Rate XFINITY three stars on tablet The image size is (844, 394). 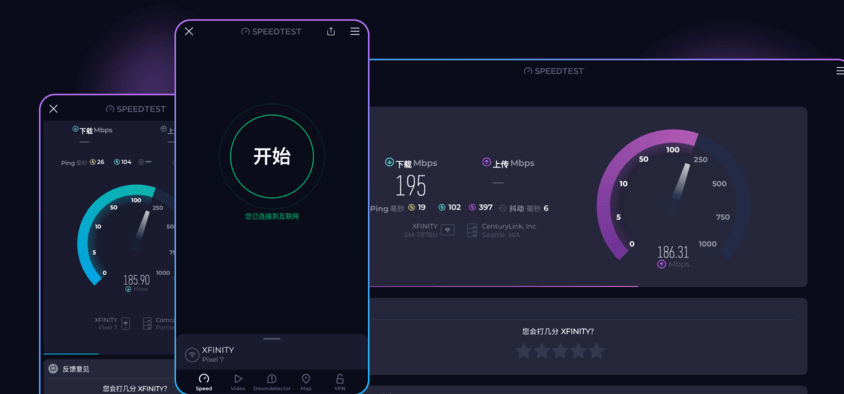coord(560,351)
